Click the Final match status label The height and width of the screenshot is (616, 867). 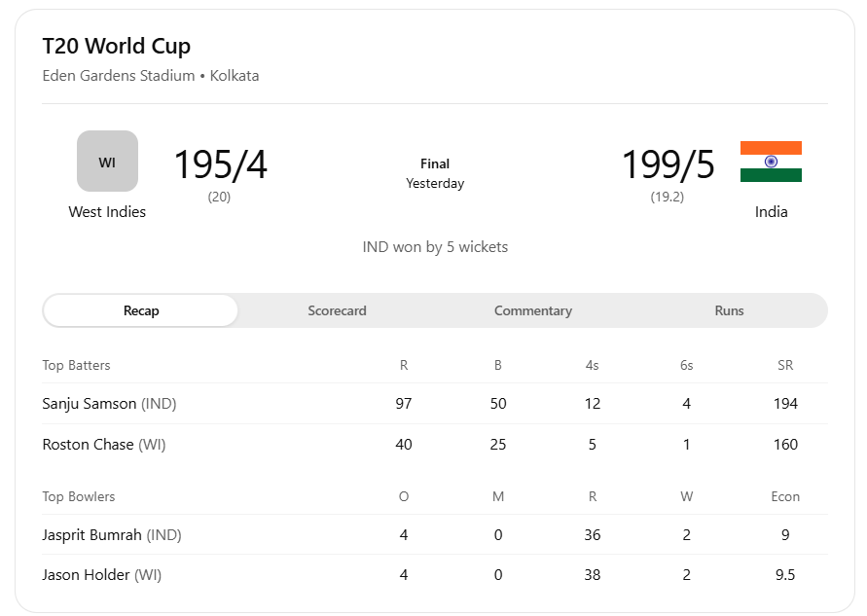coord(435,163)
